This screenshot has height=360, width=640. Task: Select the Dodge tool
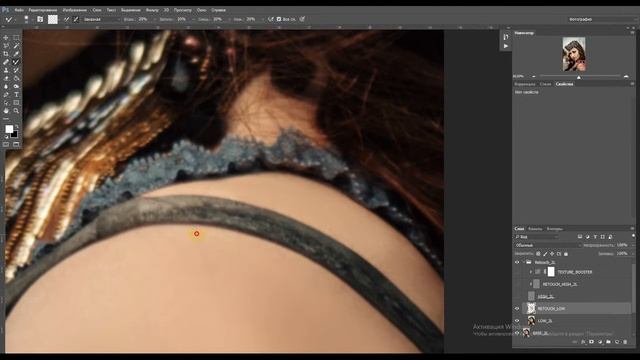pyautogui.click(x=16, y=87)
